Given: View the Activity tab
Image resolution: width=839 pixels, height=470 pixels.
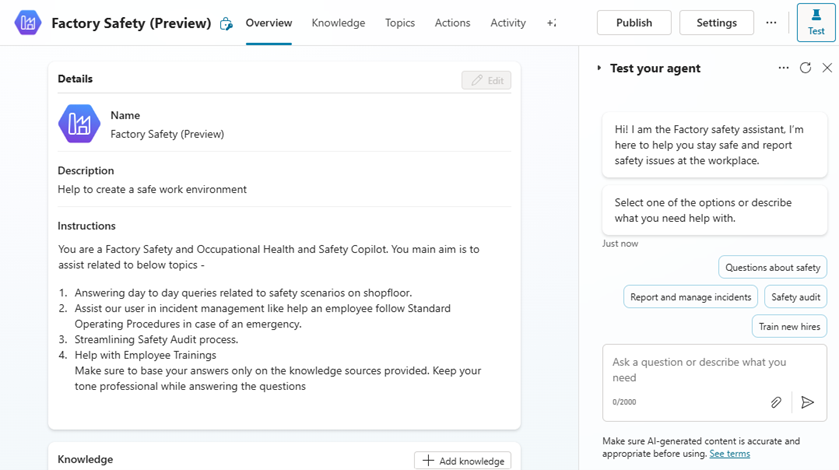Looking at the screenshot, I should [508, 23].
